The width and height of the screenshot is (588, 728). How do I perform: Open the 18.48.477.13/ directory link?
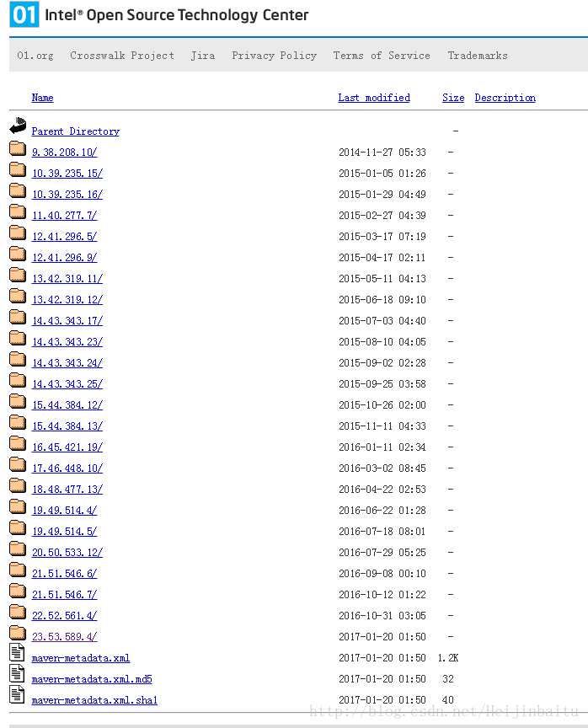click(67, 490)
